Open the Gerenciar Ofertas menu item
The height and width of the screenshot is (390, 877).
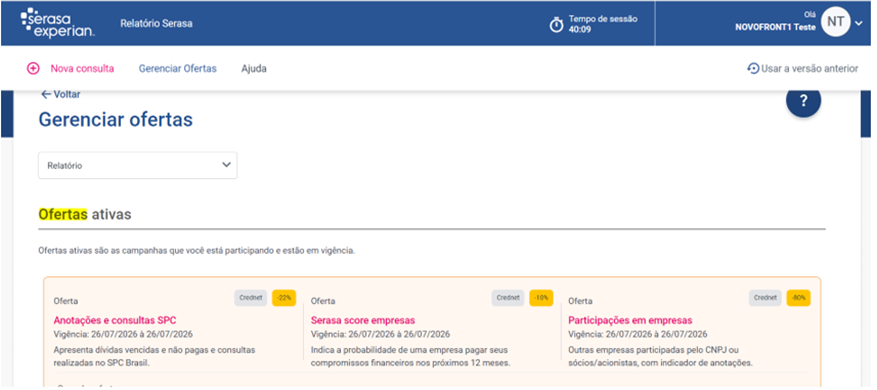177,69
